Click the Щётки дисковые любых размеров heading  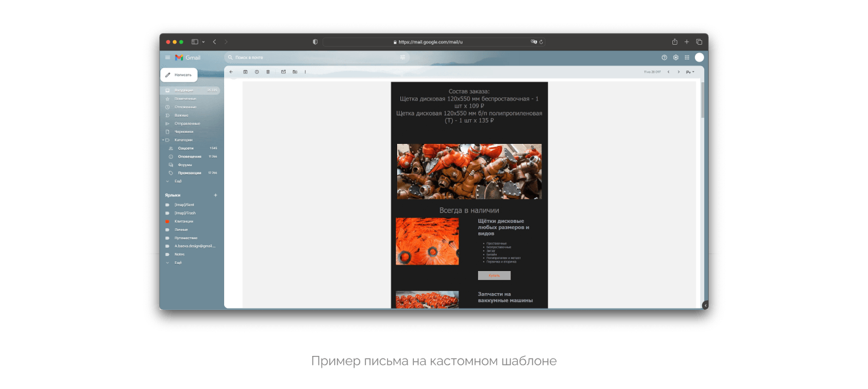click(x=504, y=227)
